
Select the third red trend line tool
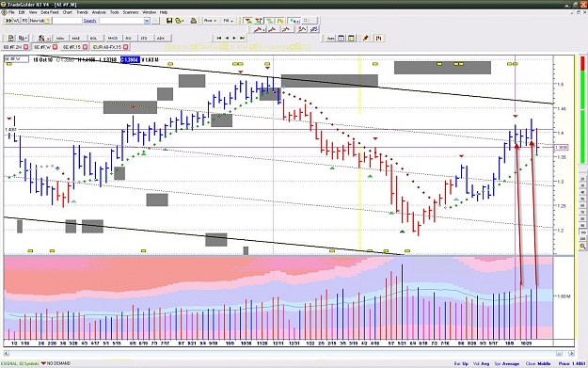point(286,29)
